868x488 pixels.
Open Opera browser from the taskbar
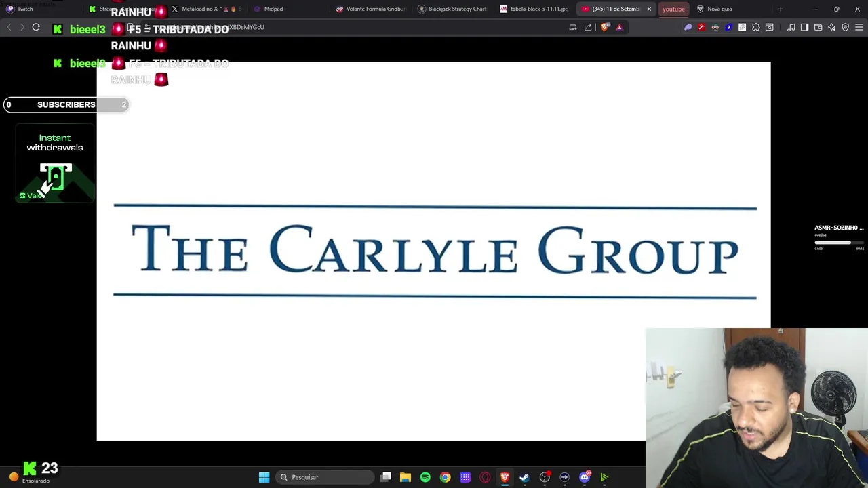[x=485, y=477]
